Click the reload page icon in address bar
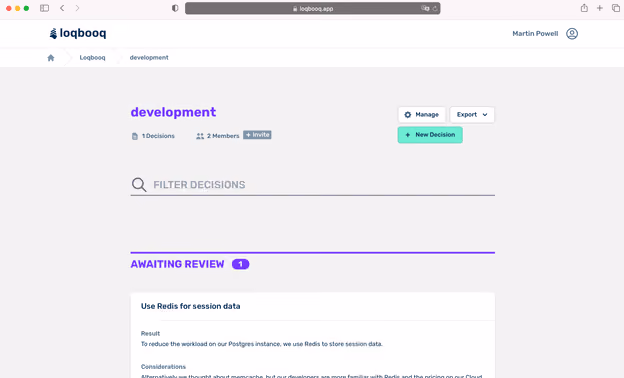Screen dimensions: 624x378 click(x=435, y=8)
